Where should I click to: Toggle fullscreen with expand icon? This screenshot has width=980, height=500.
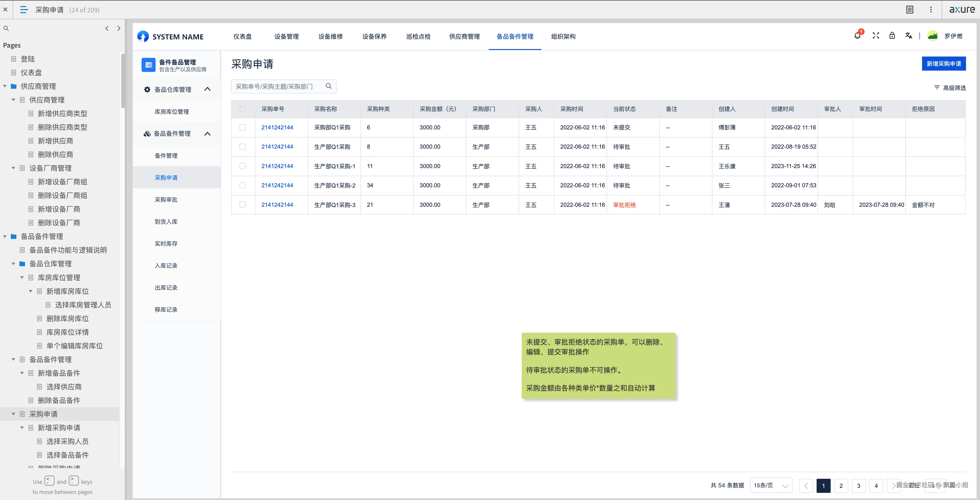point(876,36)
